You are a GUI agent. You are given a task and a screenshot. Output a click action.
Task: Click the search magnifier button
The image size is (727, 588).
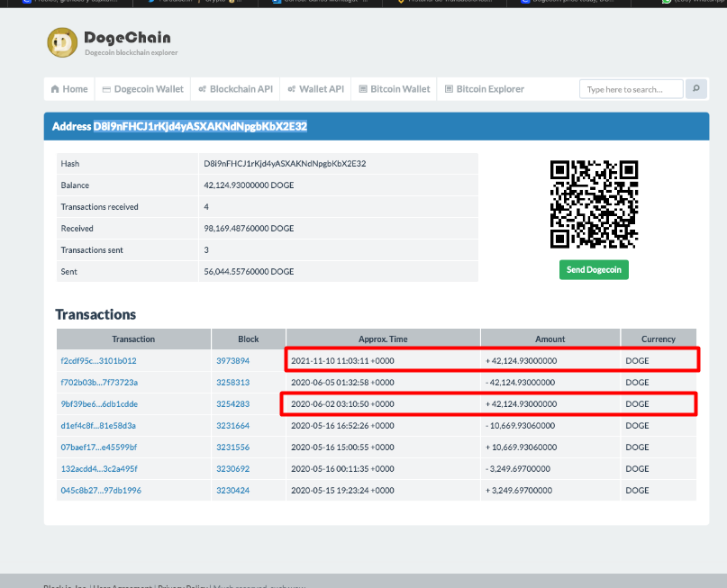(x=696, y=88)
